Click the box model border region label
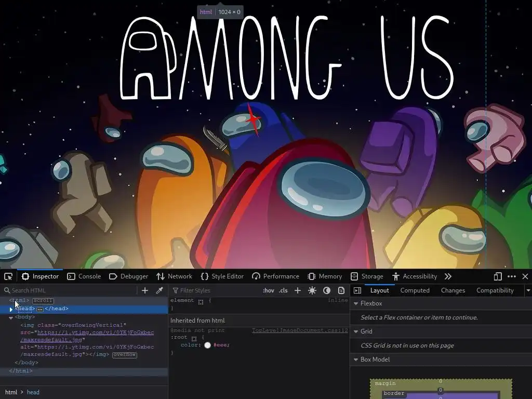This screenshot has width=532, height=399. (394, 393)
